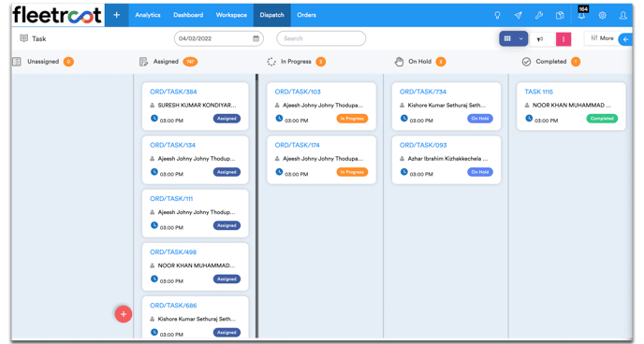Click the In Progress spinner icon
This screenshot has width=644, height=344.
(271, 62)
